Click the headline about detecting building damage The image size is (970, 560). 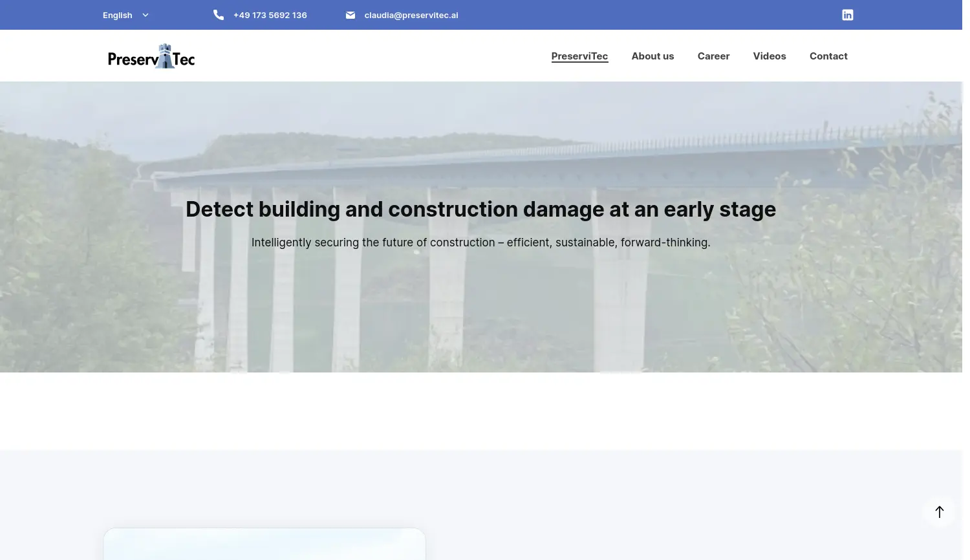coord(481,209)
